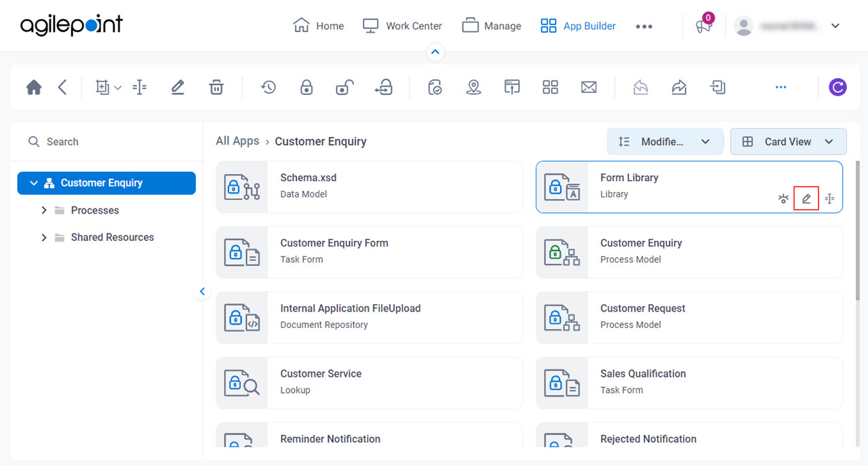Screen dimensions: 868x465
Task: Open the user account dropdown arrow
Action: point(835,26)
